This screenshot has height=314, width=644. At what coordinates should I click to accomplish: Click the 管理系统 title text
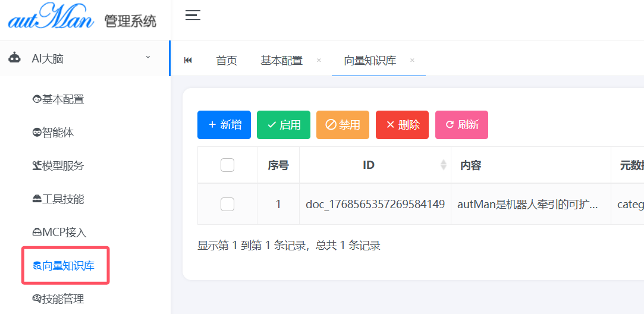[x=130, y=21]
